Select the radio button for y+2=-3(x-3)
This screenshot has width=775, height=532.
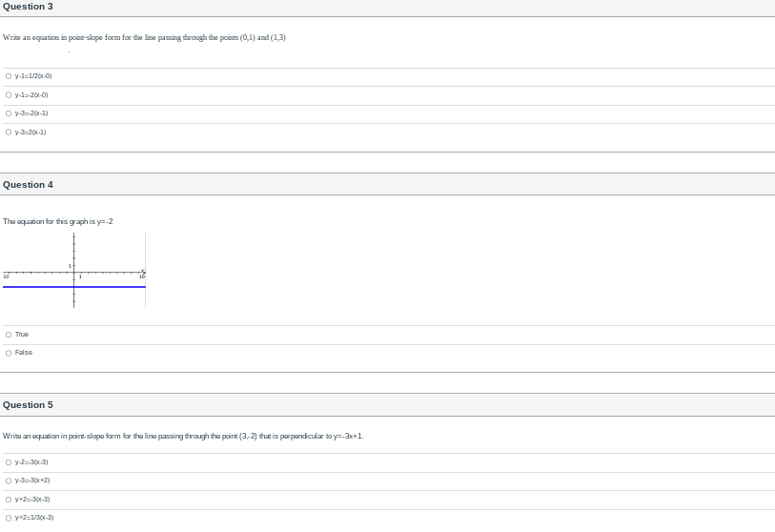(9, 500)
